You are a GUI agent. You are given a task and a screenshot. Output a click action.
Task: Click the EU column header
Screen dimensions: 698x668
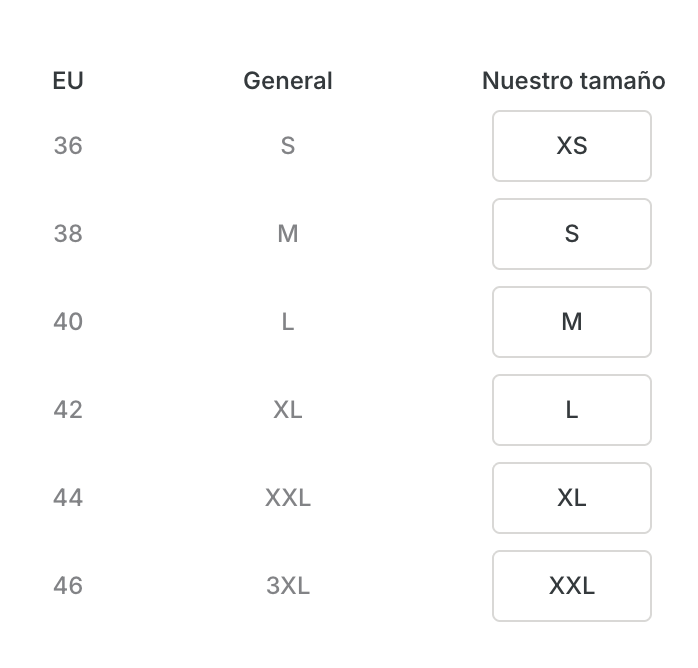coord(68,81)
